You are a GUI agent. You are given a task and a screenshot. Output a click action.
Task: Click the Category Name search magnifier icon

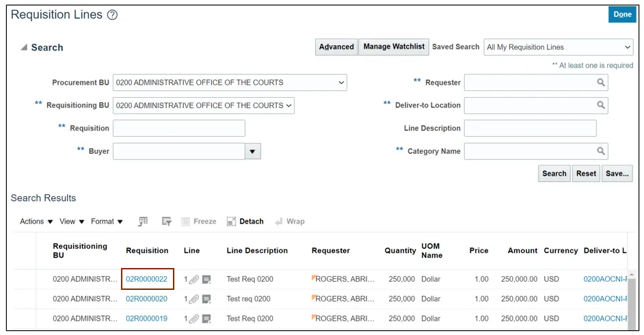[600, 151]
